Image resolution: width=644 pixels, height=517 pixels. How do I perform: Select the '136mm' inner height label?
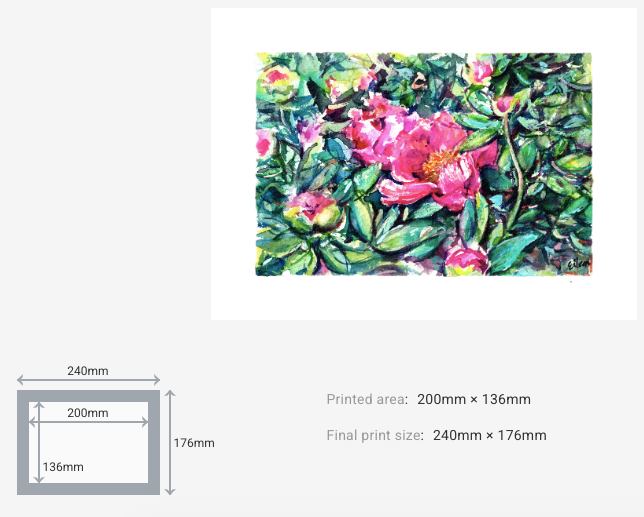click(x=63, y=467)
